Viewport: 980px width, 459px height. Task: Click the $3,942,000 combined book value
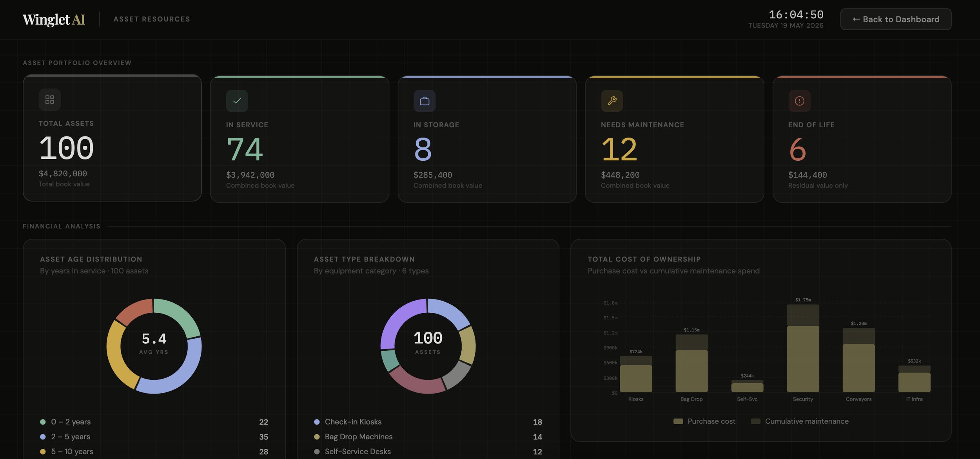click(250, 175)
